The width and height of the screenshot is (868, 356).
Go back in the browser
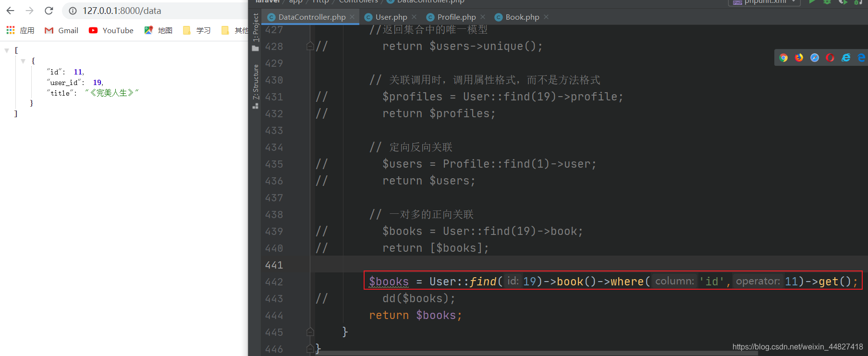[x=11, y=11]
